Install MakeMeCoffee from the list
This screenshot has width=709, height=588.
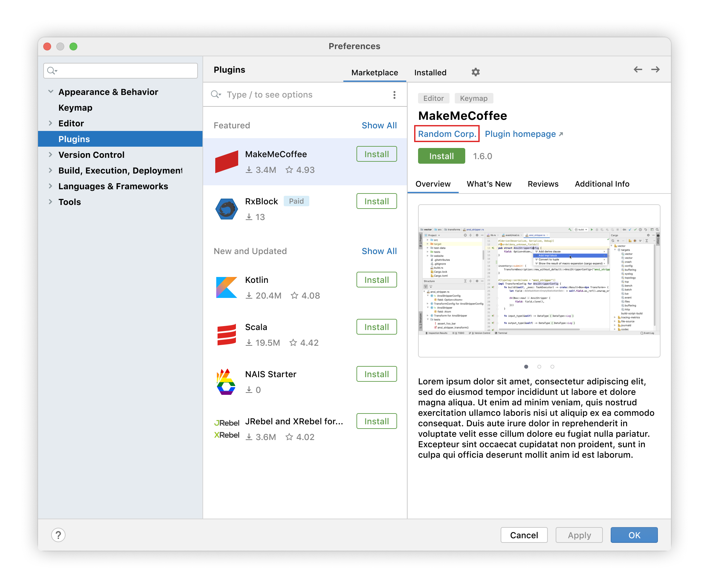pyautogui.click(x=376, y=154)
